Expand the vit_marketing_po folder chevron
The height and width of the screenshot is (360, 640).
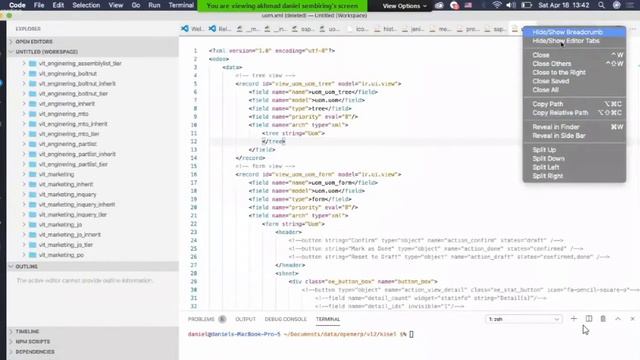24,255
